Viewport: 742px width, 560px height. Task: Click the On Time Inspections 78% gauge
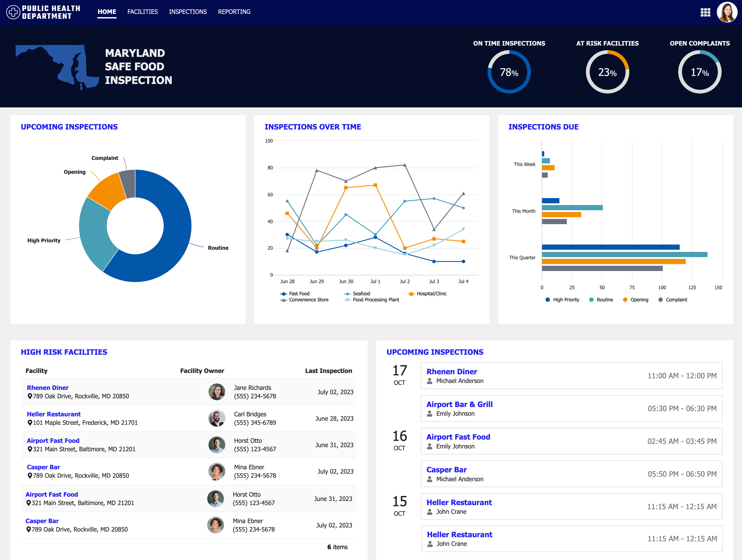tap(509, 72)
